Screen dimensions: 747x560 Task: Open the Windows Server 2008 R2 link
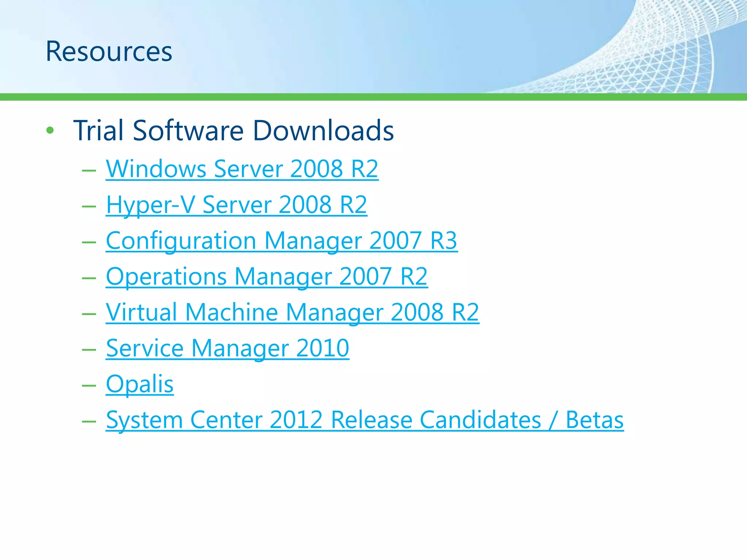pyautogui.click(x=242, y=169)
